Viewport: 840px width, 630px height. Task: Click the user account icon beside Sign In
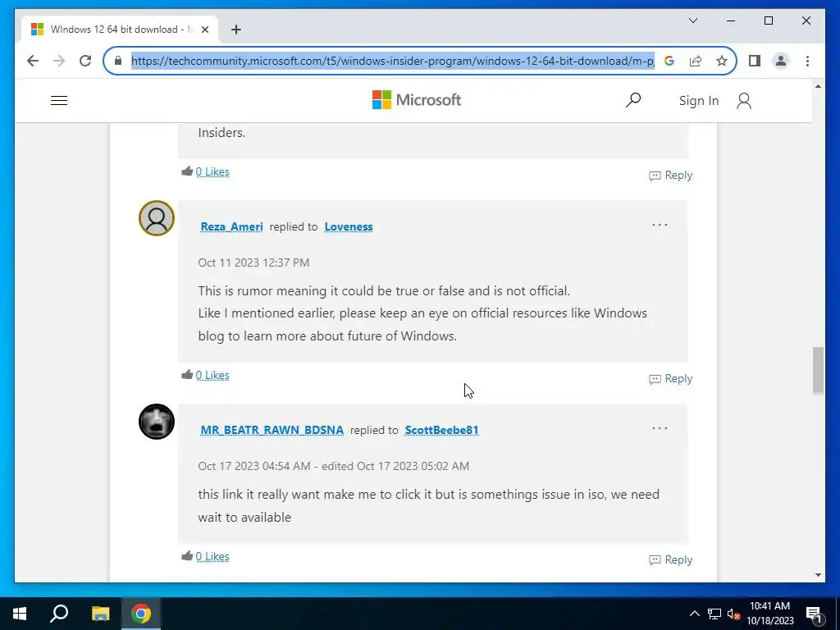pos(743,101)
